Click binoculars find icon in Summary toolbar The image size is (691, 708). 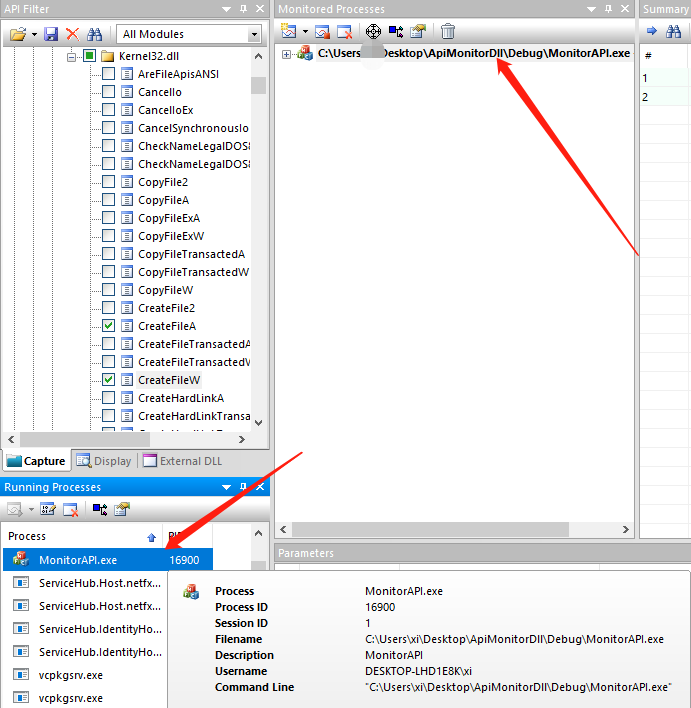673,31
